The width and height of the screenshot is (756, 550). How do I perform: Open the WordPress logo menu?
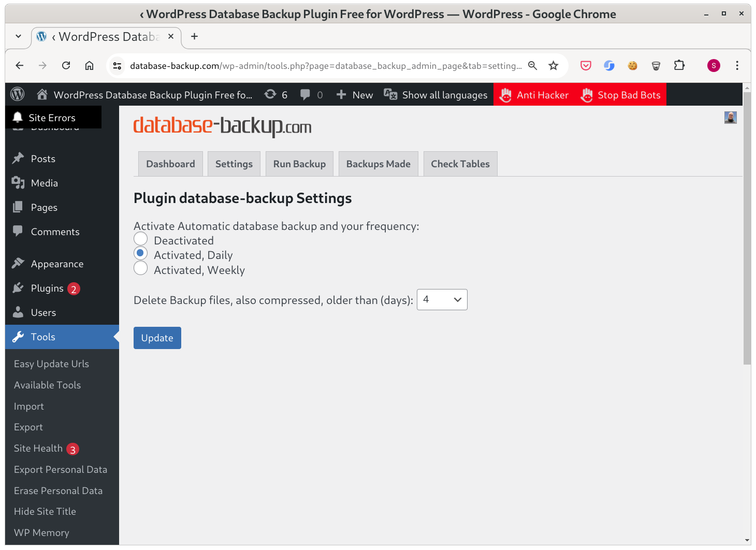[x=18, y=94]
